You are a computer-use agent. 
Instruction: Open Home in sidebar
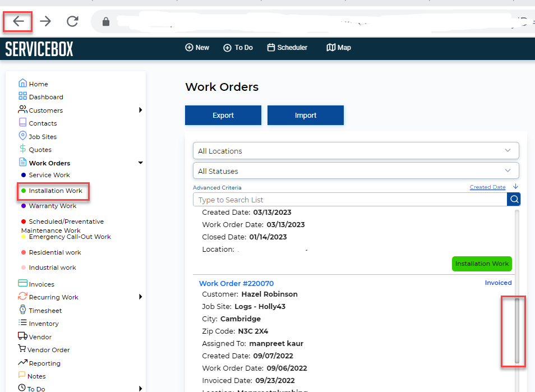pyautogui.click(x=38, y=84)
